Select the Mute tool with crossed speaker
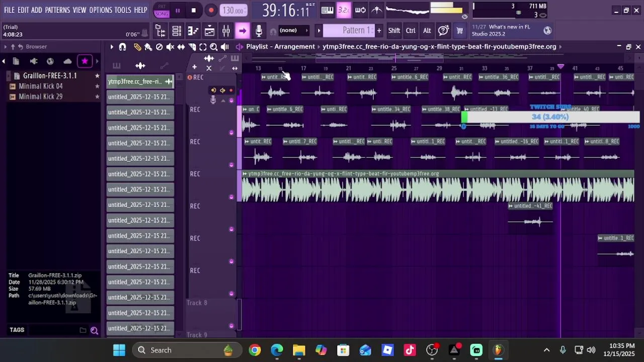Viewport: 644px width, 362px height. click(x=170, y=47)
